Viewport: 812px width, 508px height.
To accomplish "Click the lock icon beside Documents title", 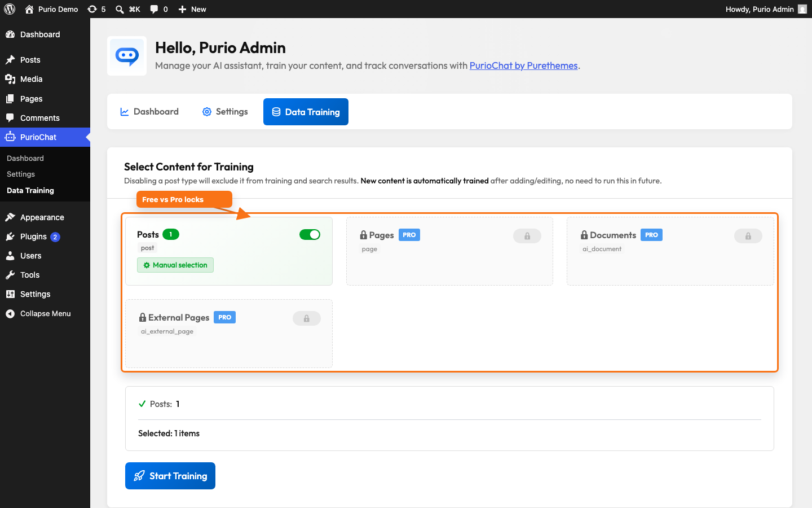I will click(584, 235).
